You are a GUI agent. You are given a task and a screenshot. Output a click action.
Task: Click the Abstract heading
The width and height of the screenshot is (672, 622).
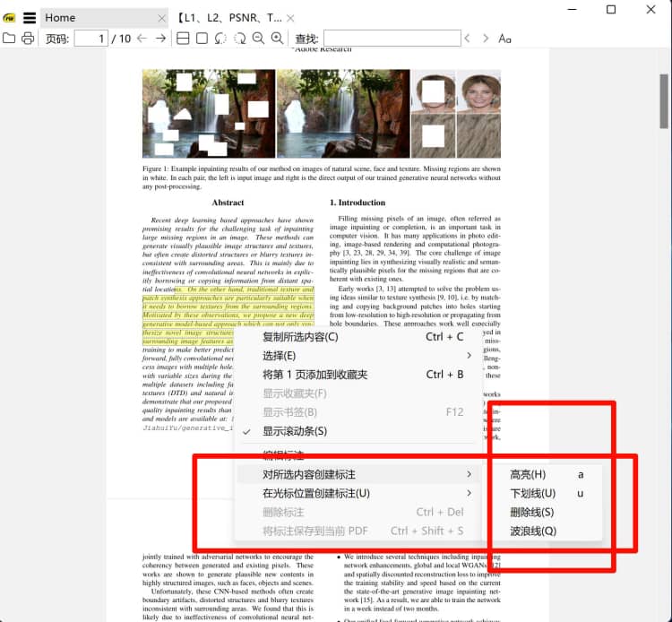point(228,203)
